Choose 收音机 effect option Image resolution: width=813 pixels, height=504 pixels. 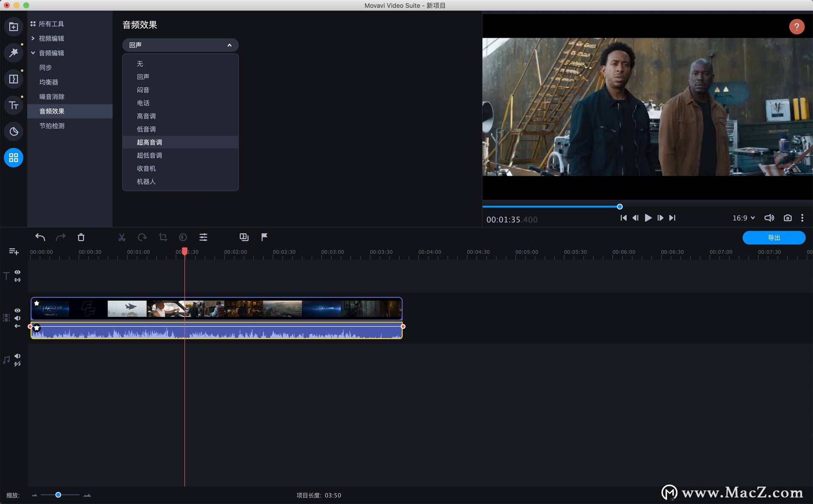(x=180, y=168)
